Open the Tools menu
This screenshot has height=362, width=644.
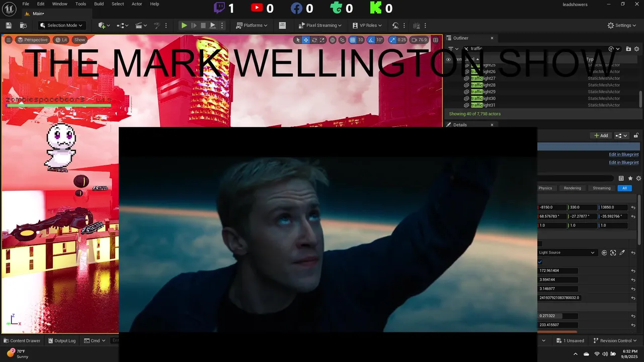(x=80, y=4)
